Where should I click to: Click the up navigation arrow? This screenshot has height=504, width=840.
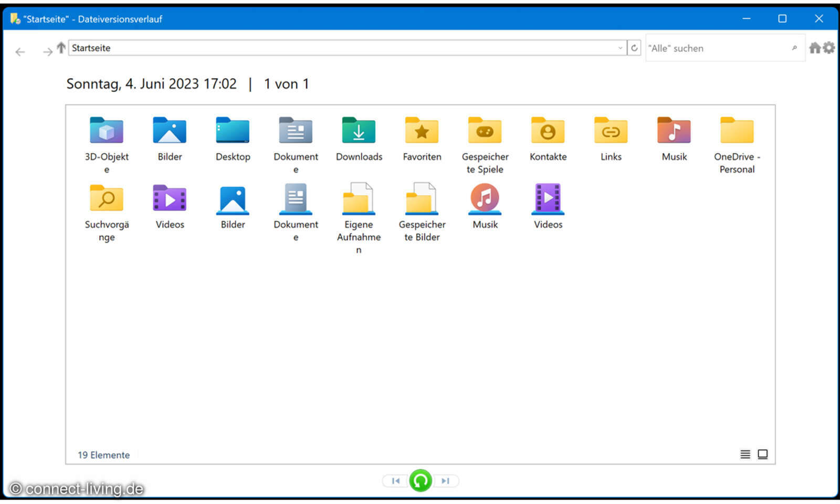61,48
